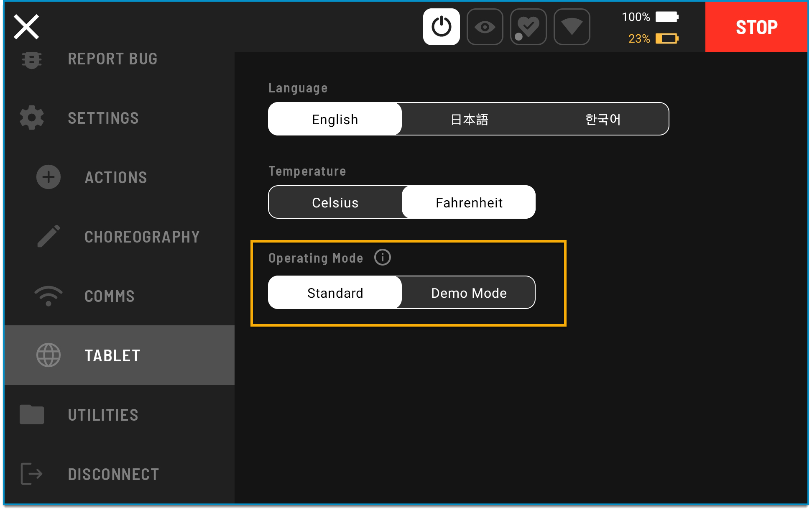The image size is (812, 511).
Task: Select Japanese 日本語 language option
Action: click(x=469, y=119)
